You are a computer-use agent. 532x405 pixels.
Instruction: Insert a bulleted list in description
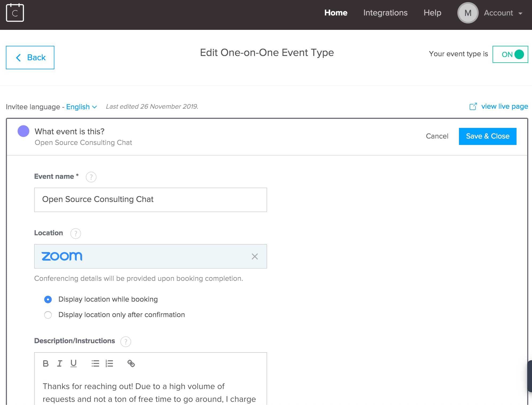click(95, 363)
